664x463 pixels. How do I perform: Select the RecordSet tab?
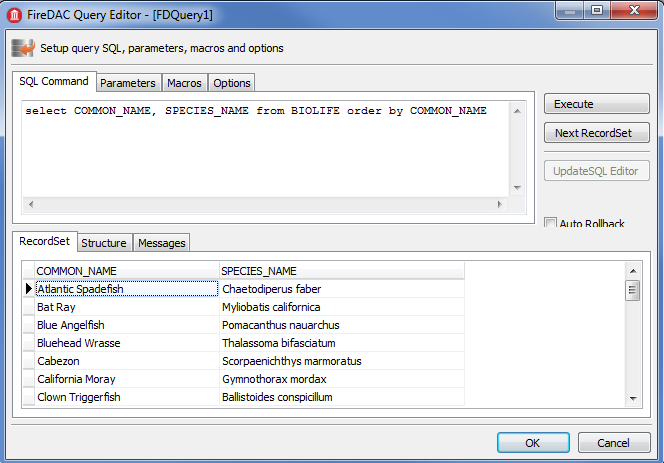coord(44,241)
